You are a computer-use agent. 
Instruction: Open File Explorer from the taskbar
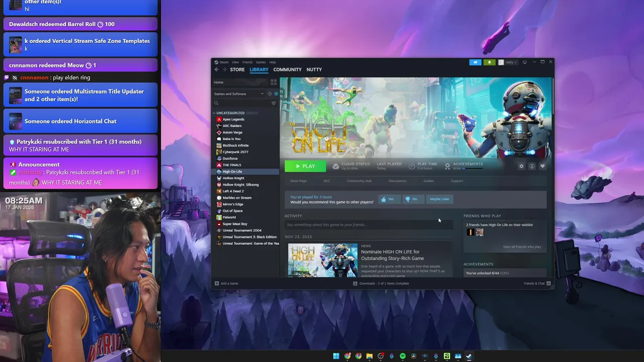pyautogui.click(x=369, y=356)
